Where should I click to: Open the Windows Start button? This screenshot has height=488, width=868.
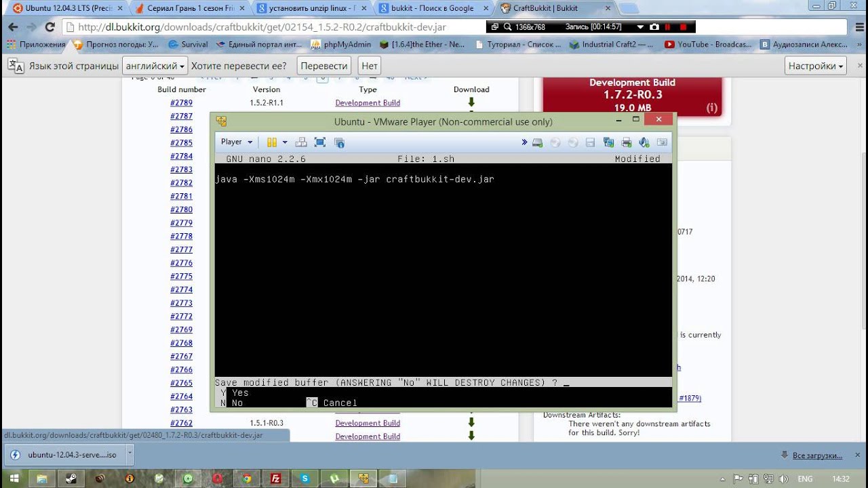14,479
